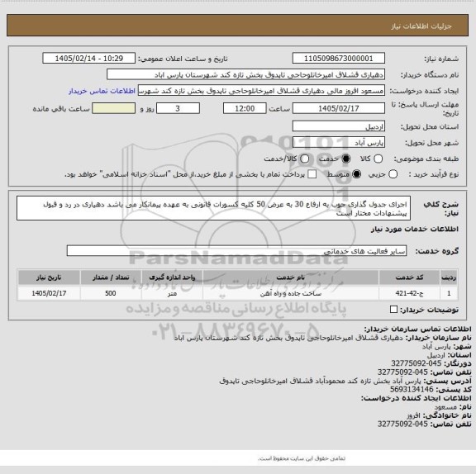Click the quantity cell 500
The width and height of the screenshot is (476, 474).
tap(111, 293)
